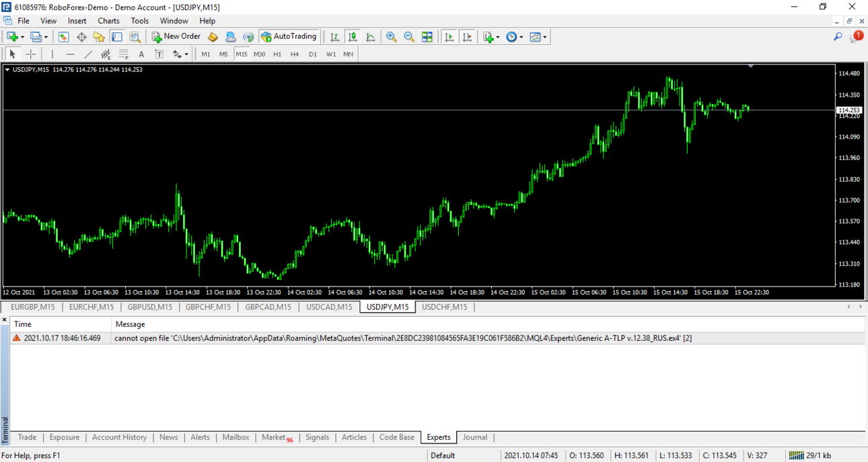Switch to the EURGBP,M15 chart tab
This screenshot has width=868, height=462.
32,307
